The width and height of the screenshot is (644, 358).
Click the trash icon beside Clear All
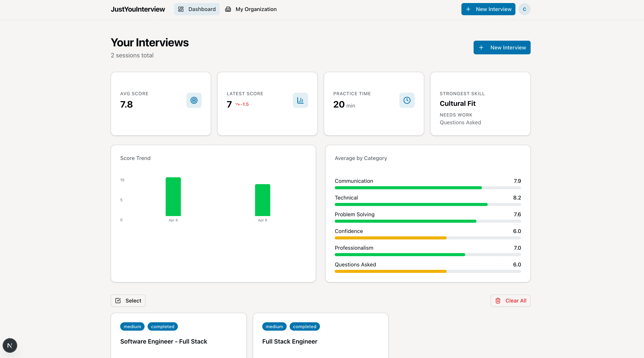498,301
